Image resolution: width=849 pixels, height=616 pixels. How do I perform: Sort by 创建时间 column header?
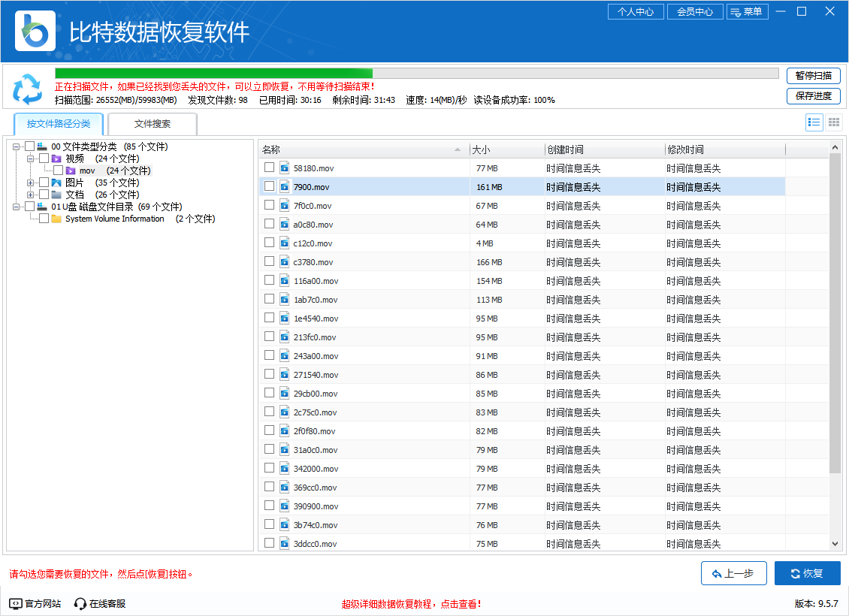click(605, 149)
